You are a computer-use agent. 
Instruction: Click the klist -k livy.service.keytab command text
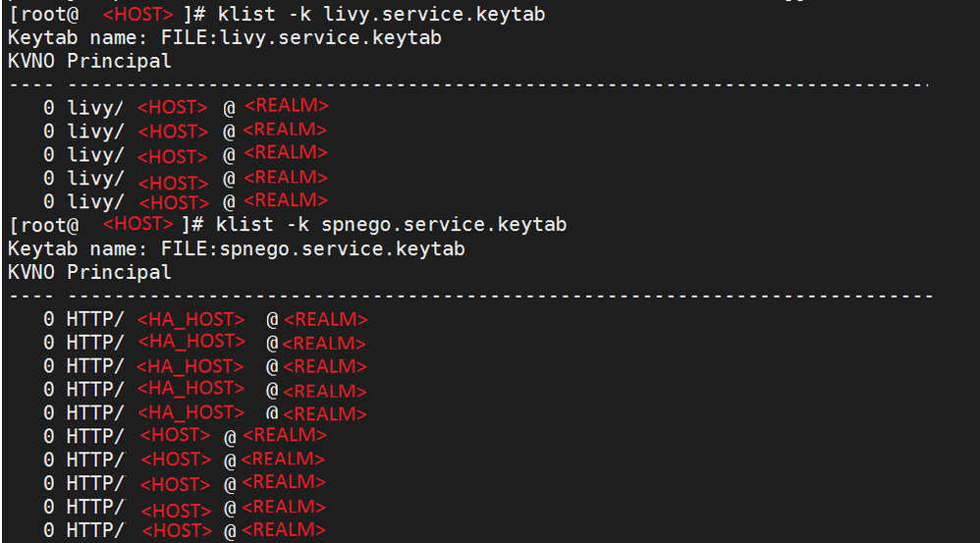(381, 15)
